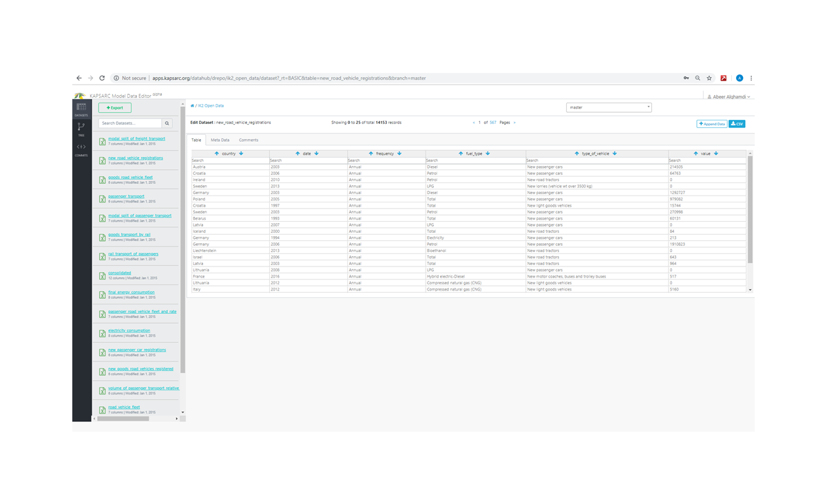
Task: Click the value column Search filter field
Action: (707, 160)
